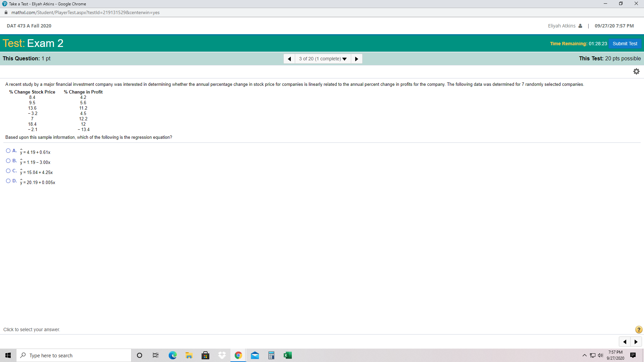
Task: Click the yellow help question mark icon
Action: 639,329
